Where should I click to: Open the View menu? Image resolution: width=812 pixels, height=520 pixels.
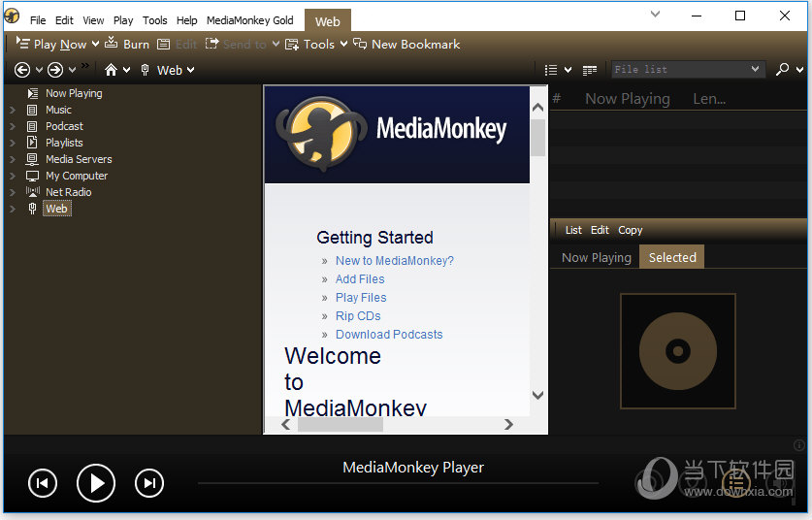click(93, 20)
